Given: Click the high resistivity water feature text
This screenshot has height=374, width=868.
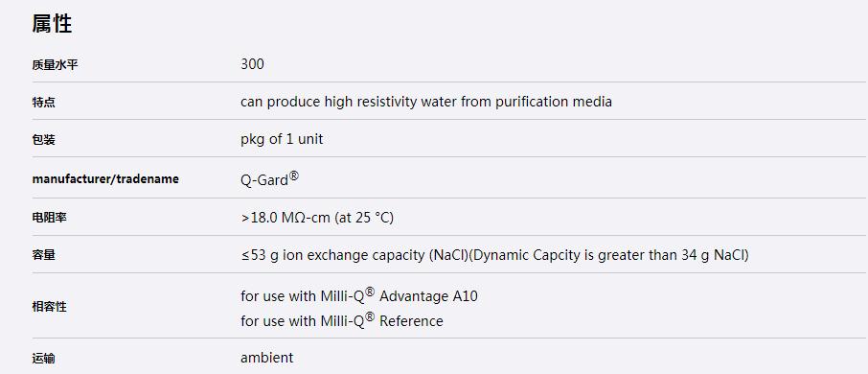Looking at the screenshot, I should (426, 102).
